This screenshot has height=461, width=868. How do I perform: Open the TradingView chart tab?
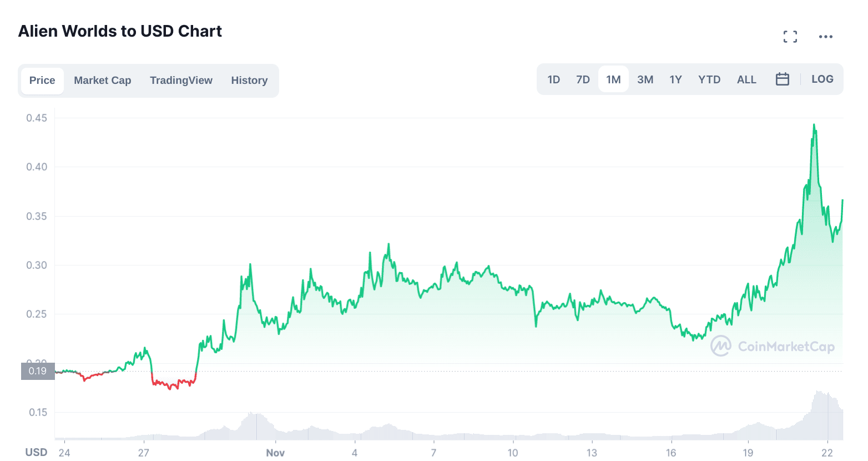[181, 81]
